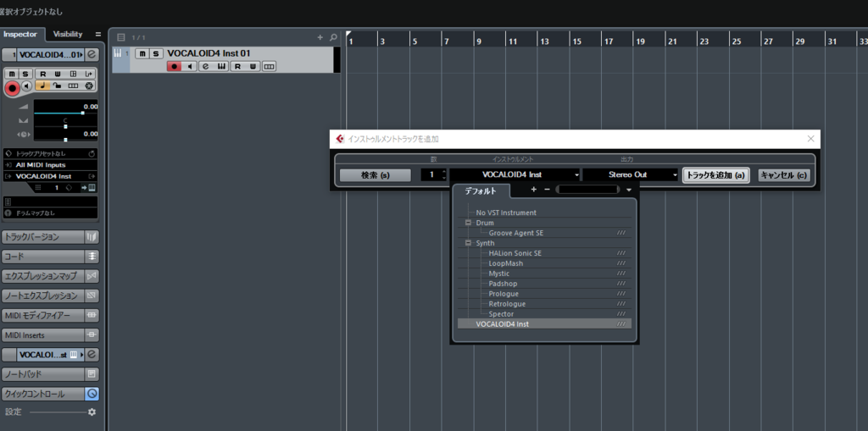This screenshot has height=431, width=868.
Task: Click MIDI channel value 1 in Inspector
Action: click(x=57, y=188)
